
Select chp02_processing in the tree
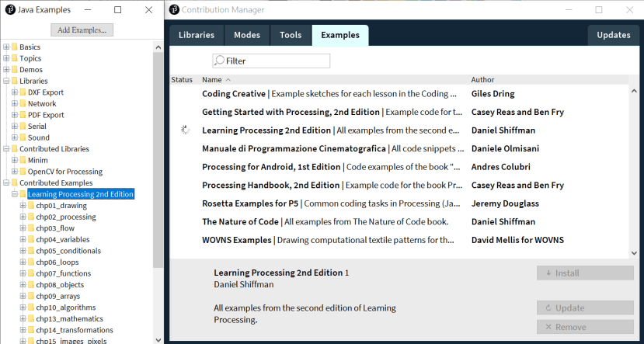66,217
